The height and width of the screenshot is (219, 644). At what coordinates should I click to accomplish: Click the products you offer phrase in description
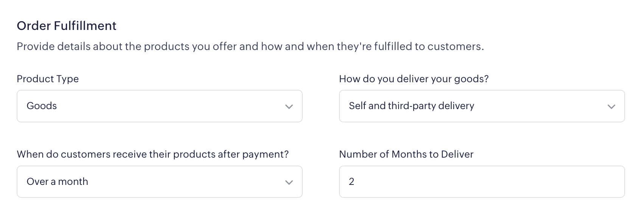coord(190,47)
